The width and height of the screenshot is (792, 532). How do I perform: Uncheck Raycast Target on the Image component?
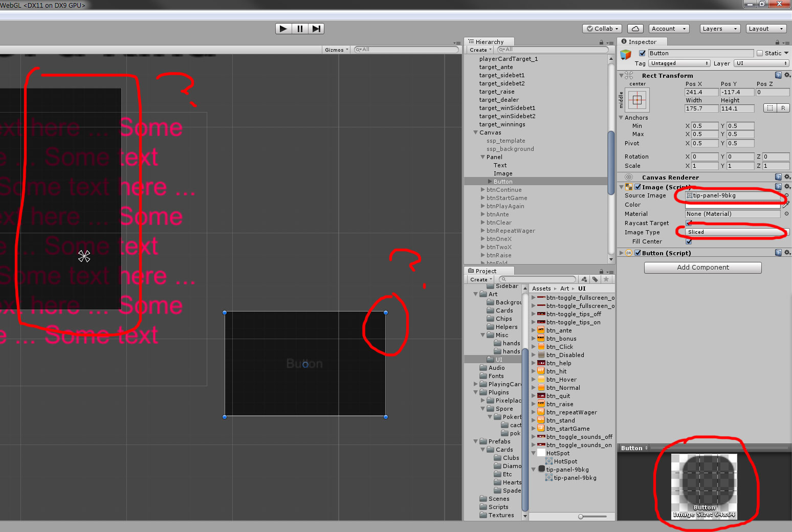click(688, 223)
